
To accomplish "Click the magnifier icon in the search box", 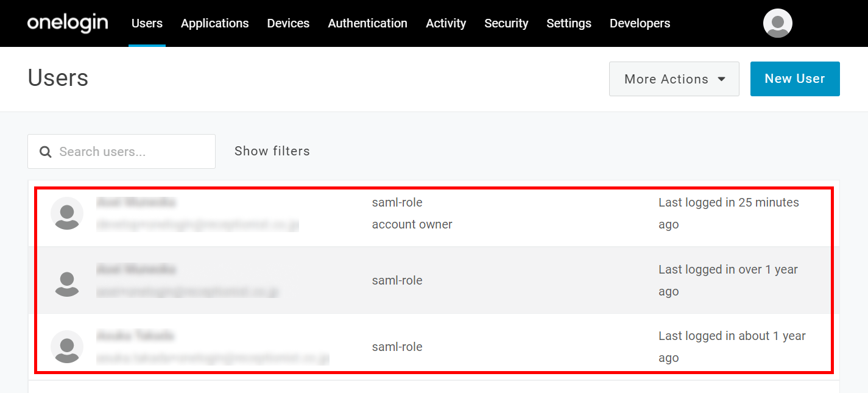I will click(x=45, y=152).
